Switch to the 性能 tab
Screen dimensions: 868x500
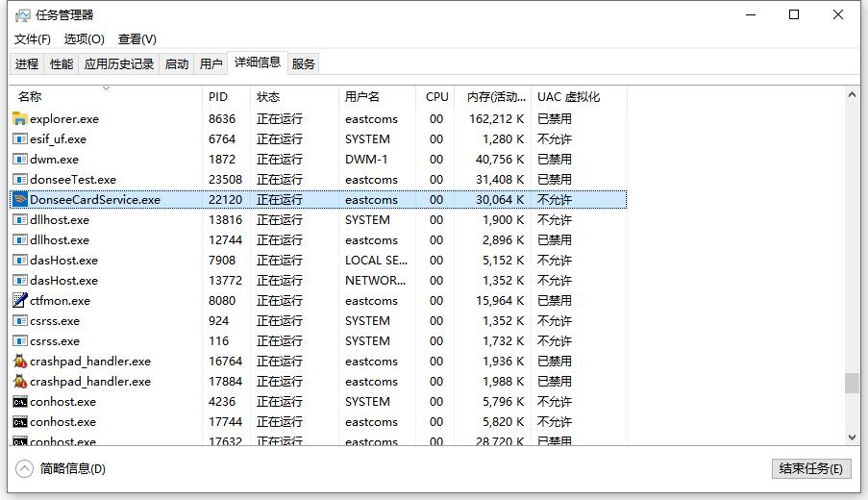tap(62, 64)
